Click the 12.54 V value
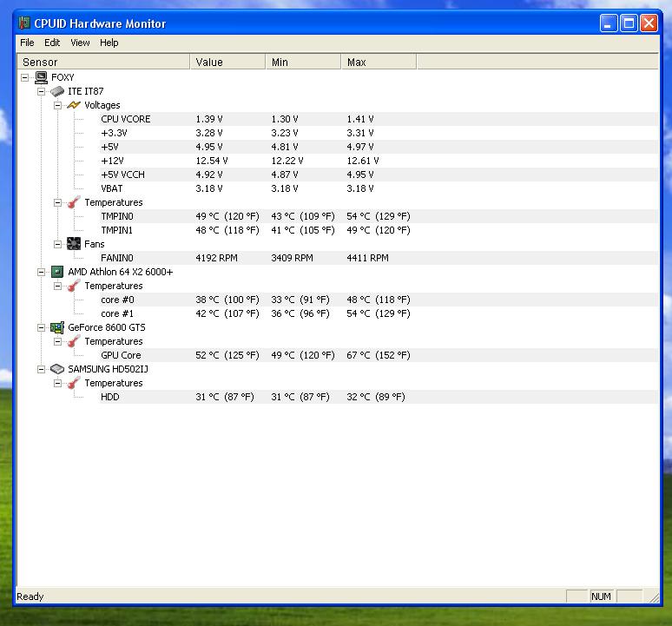 tap(212, 161)
